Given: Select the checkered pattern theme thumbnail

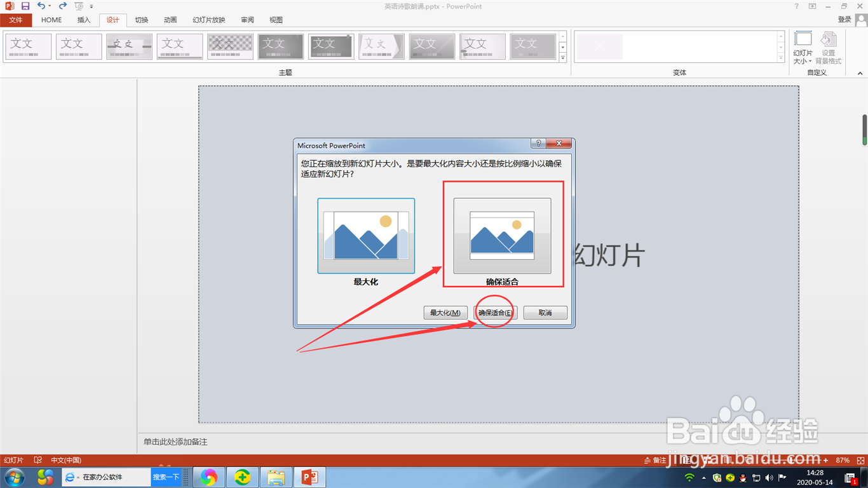Looking at the screenshot, I should (230, 46).
